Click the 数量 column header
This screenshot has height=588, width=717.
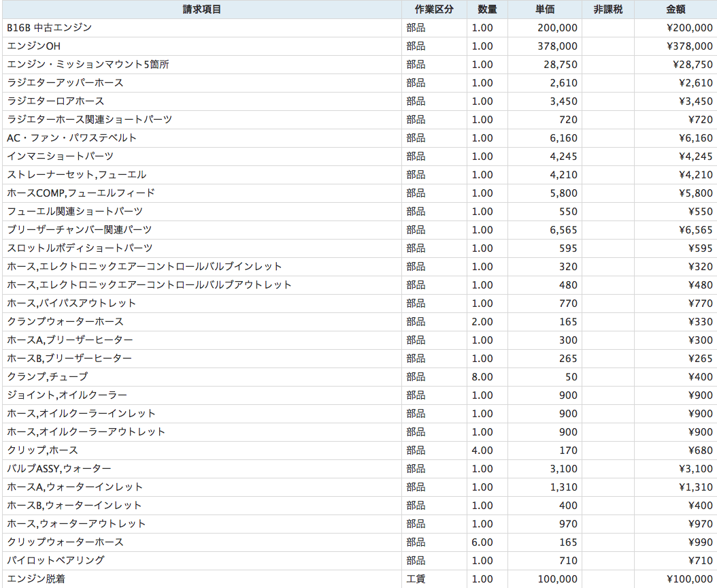tap(487, 9)
